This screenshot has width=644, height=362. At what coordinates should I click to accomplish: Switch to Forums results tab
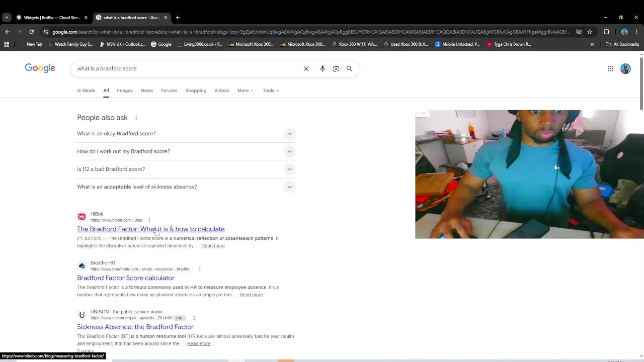point(169,90)
